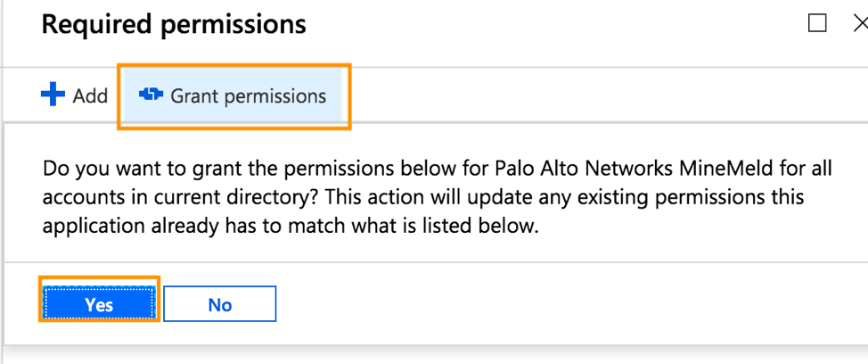Close the Required permissions blade
868x364 pixels.
860,23
